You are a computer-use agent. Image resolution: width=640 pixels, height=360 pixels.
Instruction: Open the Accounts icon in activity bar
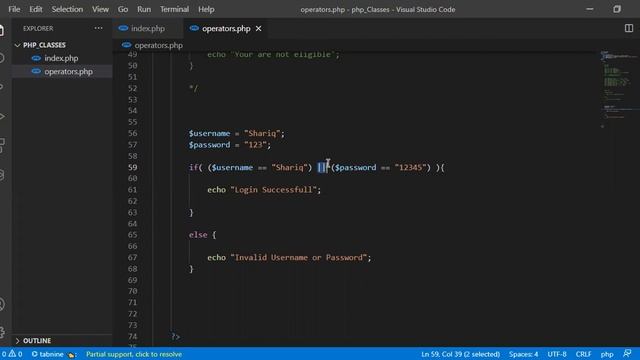(2, 304)
